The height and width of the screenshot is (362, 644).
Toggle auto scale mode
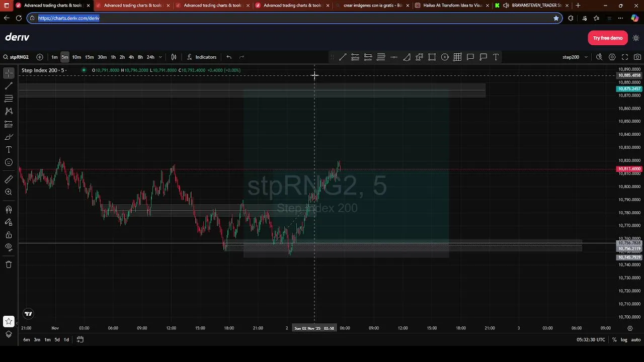coord(636,340)
